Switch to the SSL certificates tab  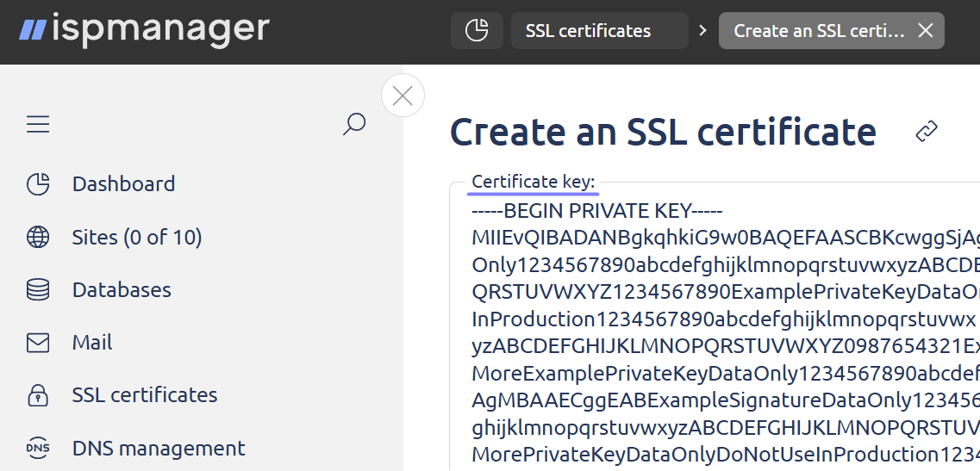tap(599, 31)
